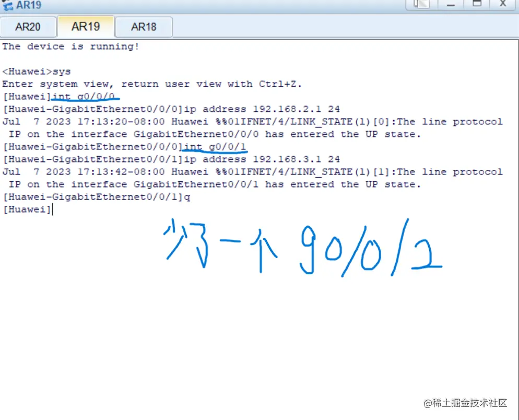Click "Enter system view, return user view" line

pyautogui.click(x=152, y=84)
